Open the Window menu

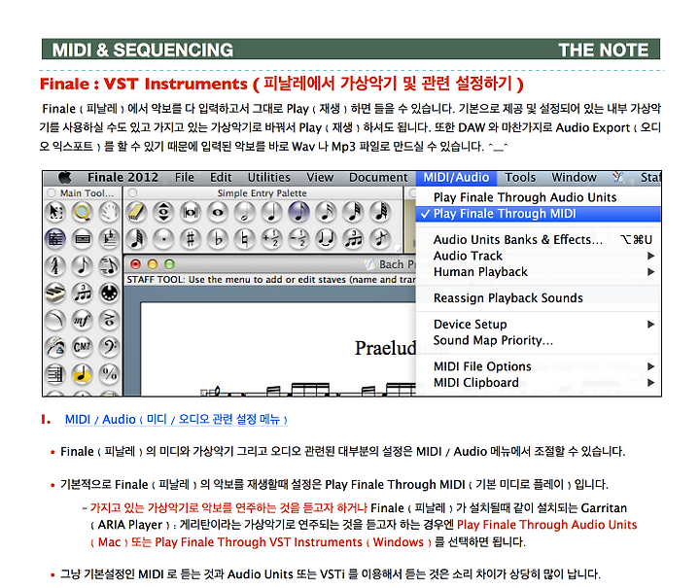point(574,178)
